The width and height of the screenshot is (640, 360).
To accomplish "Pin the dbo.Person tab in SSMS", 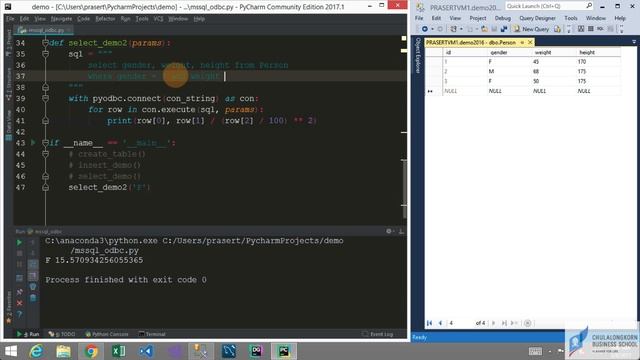I will 522,42.
